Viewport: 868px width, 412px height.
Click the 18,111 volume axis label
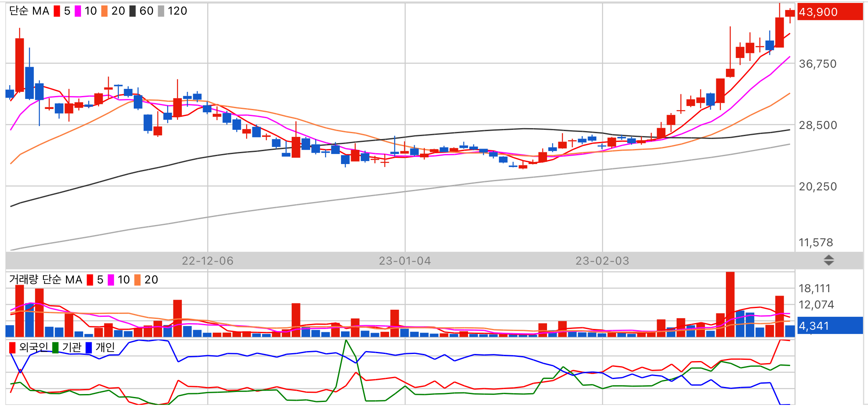click(x=815, y=288)
